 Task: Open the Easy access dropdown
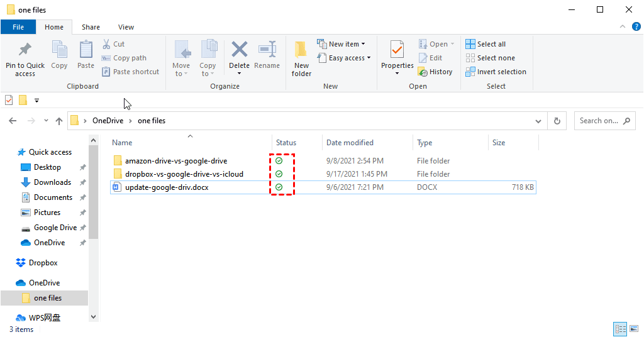coord(344,58)
